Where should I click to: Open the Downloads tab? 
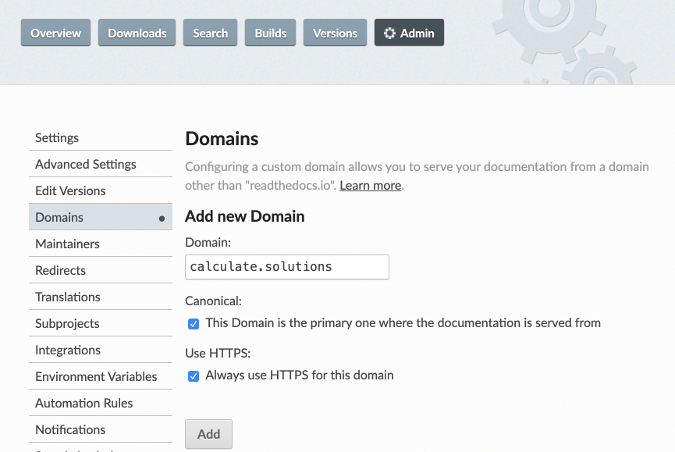(137, 33)
